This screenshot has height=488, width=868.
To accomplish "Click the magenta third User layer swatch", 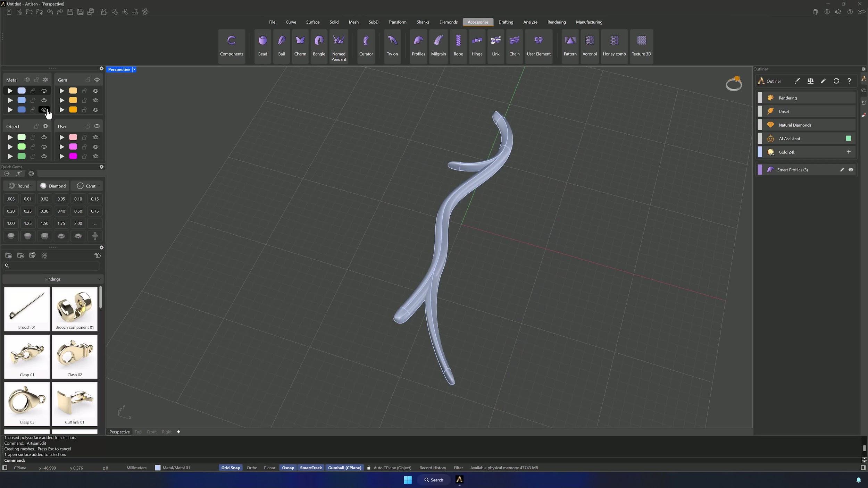I will (73, 156).
